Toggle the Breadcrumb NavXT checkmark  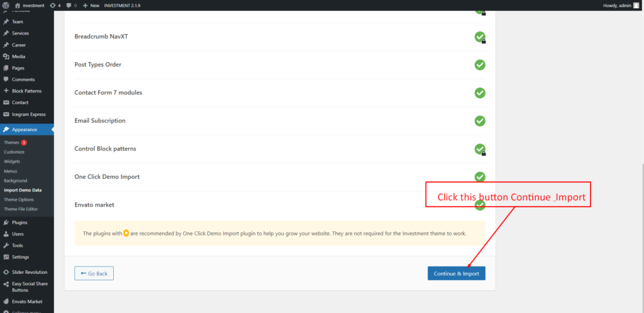point(480,37)
